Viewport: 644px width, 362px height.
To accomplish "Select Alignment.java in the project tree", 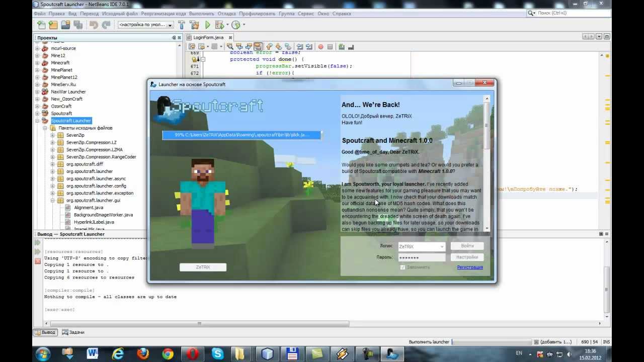I will click(88, 207).
